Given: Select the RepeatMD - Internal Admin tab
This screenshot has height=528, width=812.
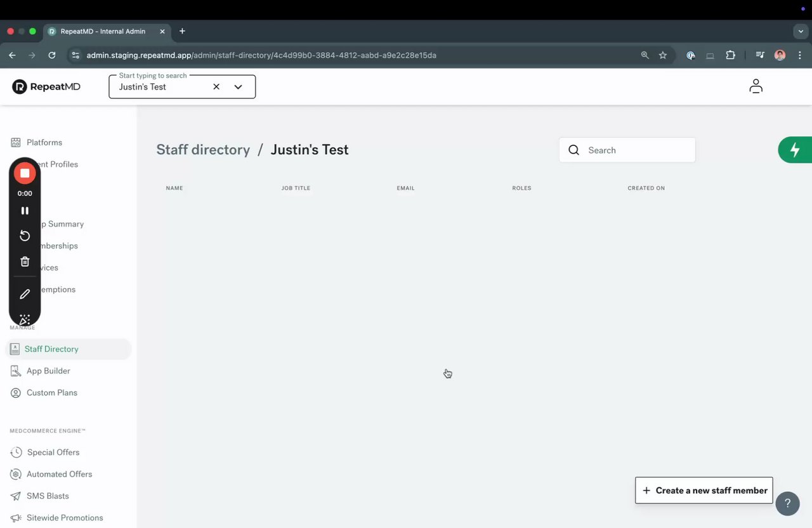Looking at the screenshot, I should click(x=107, y=31).
